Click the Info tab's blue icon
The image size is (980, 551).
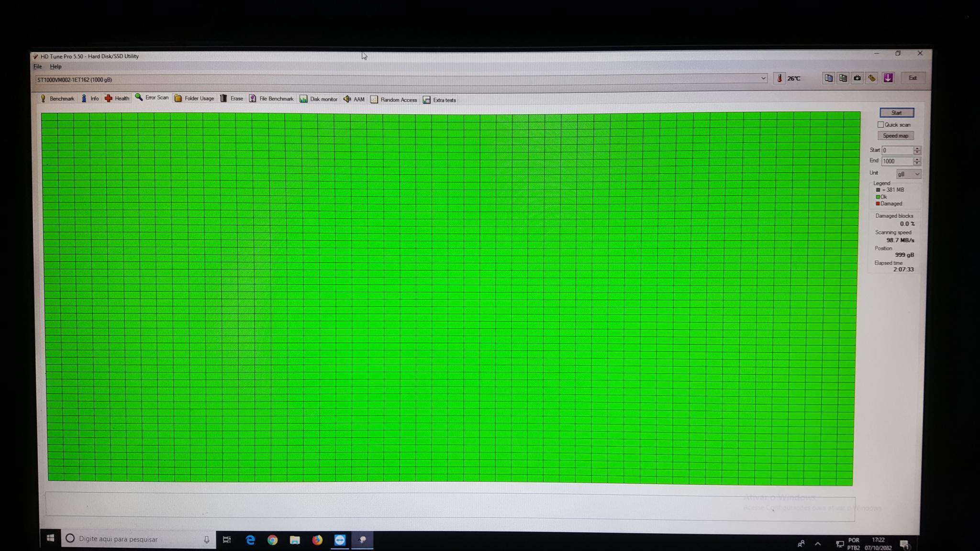[84, 98]
